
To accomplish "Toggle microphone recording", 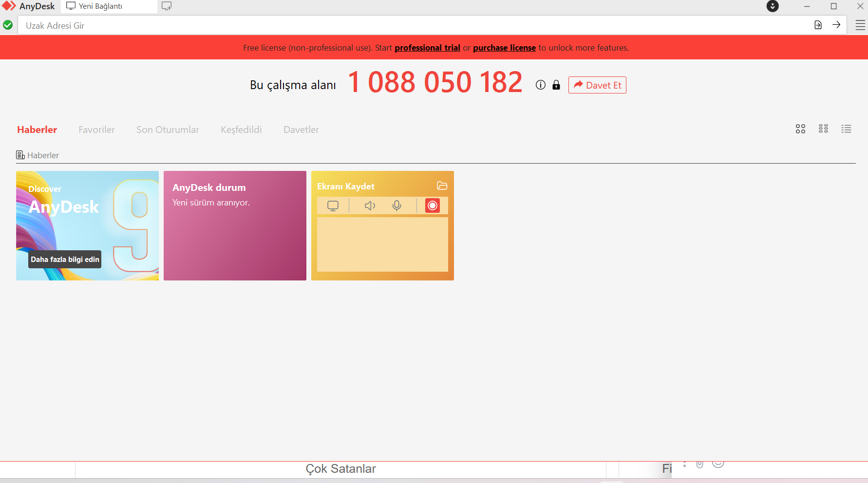I will [397, 205].
